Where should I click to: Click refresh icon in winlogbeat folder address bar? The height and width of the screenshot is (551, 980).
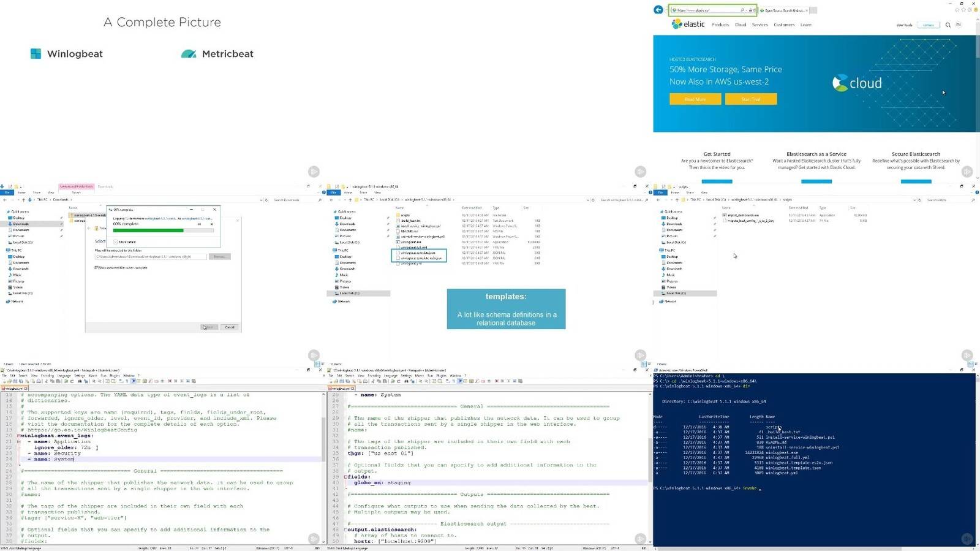[593, 200]
